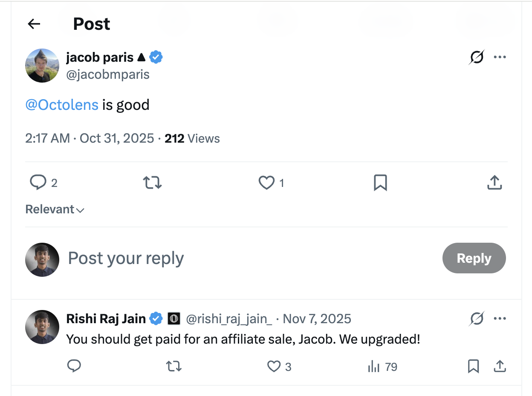Click the Grok icon on Rishi's reply
The height and width of the screenshot is (396, 532).
476,319
